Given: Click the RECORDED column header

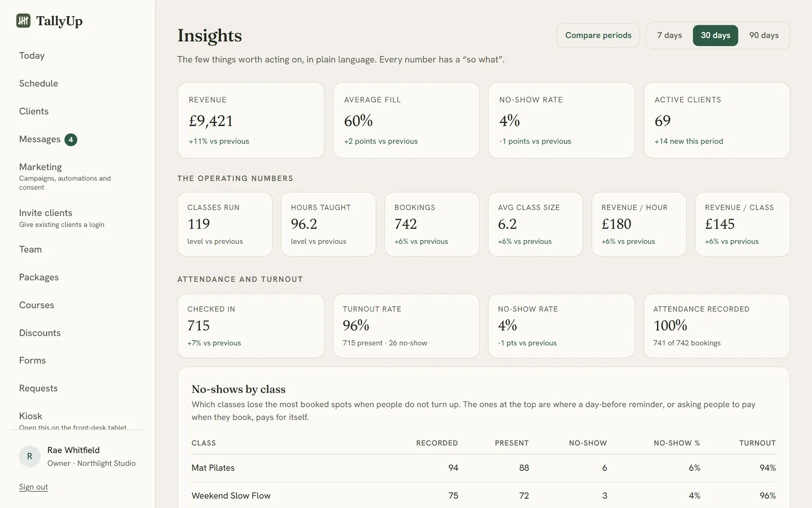Looking at the screenshot, I should tap(437, 443).
